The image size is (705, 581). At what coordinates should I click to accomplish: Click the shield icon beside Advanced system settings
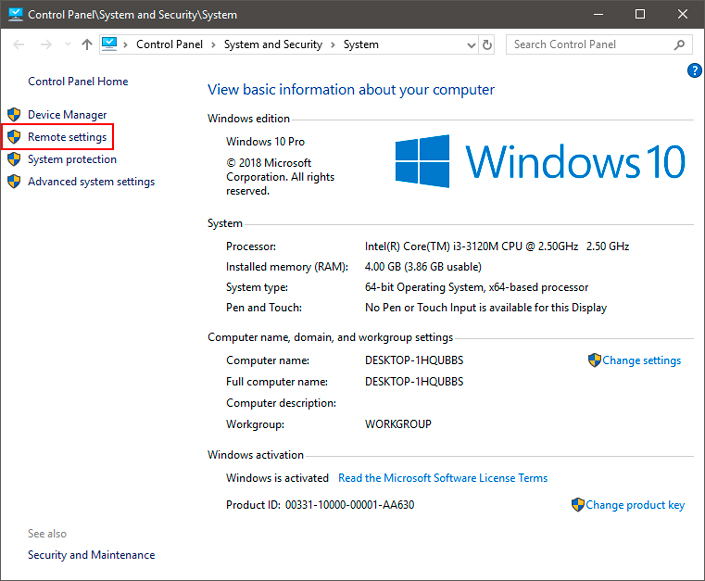[14, 181]
